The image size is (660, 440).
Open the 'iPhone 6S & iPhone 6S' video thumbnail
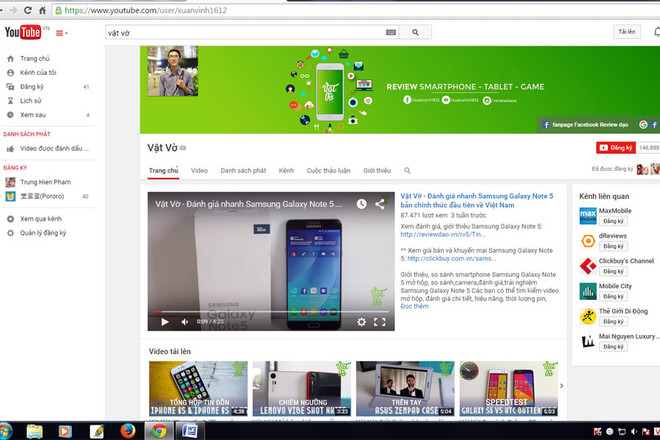click(198, 388)
